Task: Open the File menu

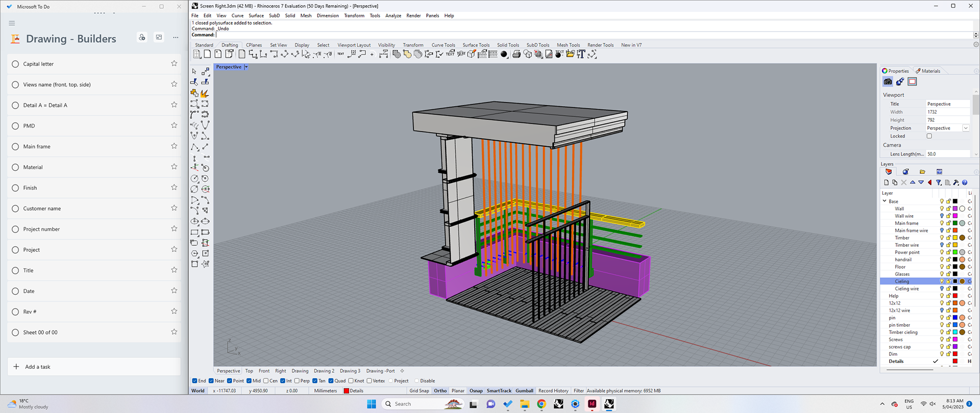Action: [195, 16]
